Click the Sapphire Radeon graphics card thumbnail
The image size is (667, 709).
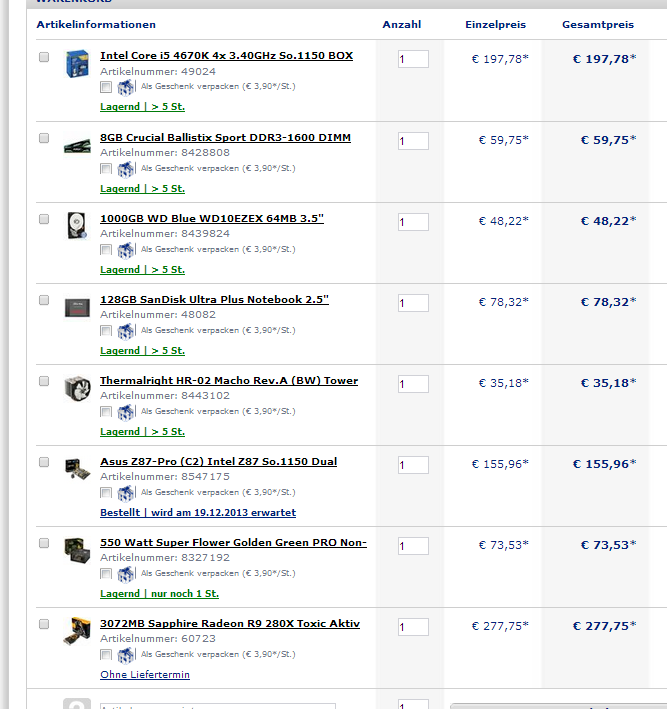click(77, 631)
